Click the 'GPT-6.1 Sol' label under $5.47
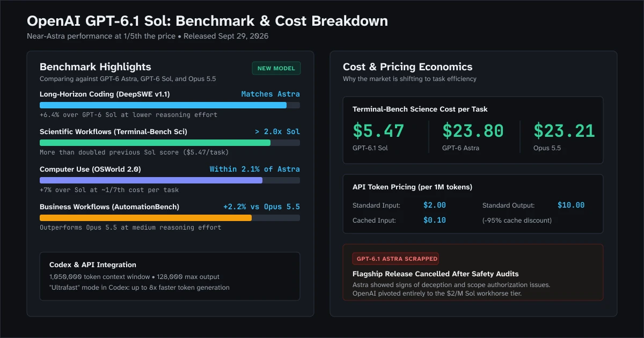Viewport: 644px width, 338px height. (x=370, y=148)
